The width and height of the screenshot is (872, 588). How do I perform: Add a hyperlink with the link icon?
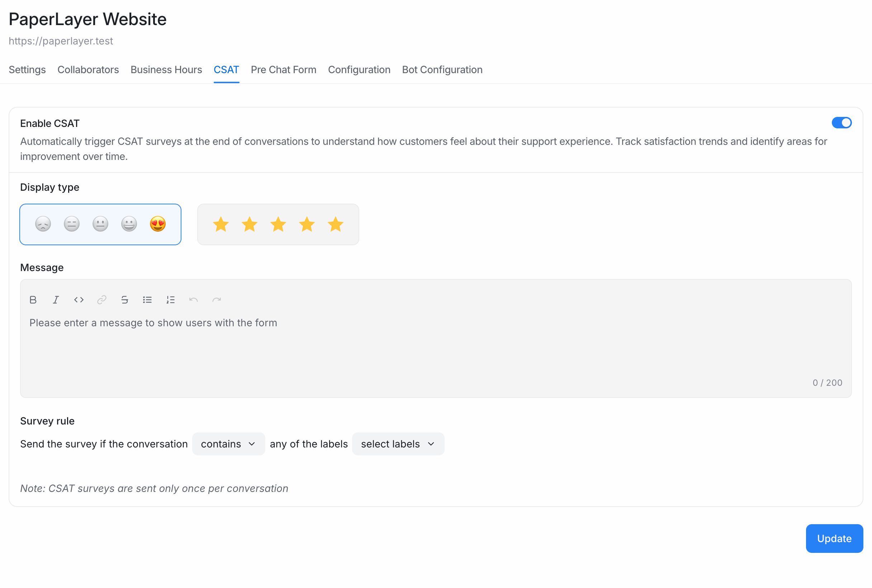(101, 300)
